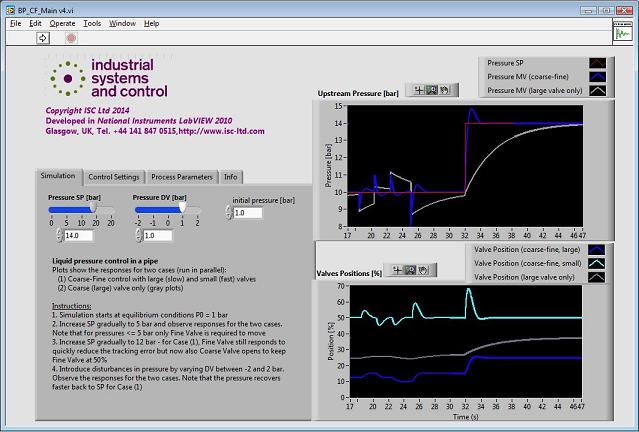The height and width of the screenshot is (432, 639).
Task: Open the File menu
Action: [x=15, y=24]
